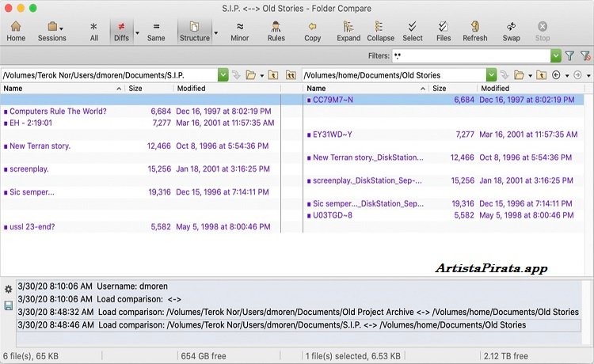Swap the left and right sides
This screenshot has height=364, width=594.
pyautogui.click(x=511, y=31)
